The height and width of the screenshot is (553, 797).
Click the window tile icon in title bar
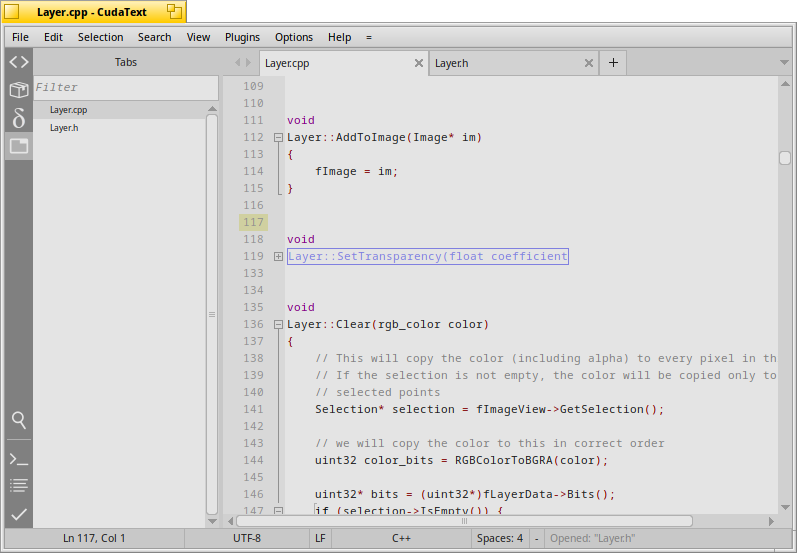pos(174,12)
